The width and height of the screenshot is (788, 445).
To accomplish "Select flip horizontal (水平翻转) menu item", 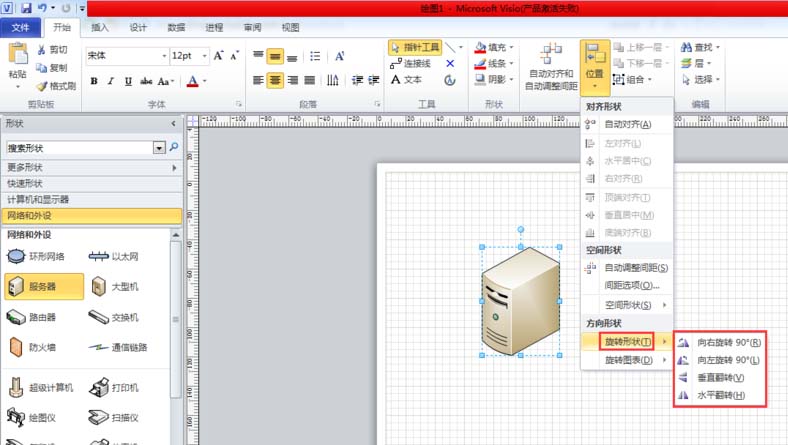I will [720, 395].
